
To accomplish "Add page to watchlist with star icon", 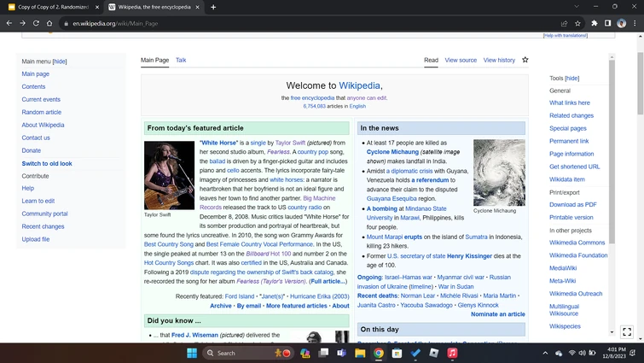I will coord(525,60).
